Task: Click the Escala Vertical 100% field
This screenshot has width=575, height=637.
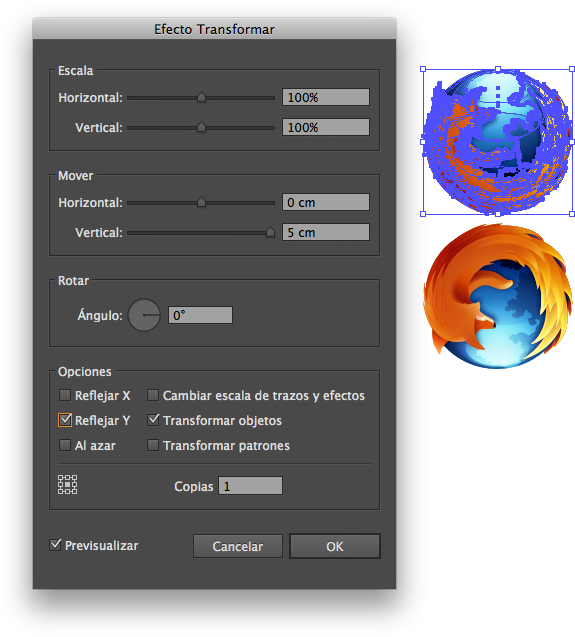Action: tap(326, 127)
